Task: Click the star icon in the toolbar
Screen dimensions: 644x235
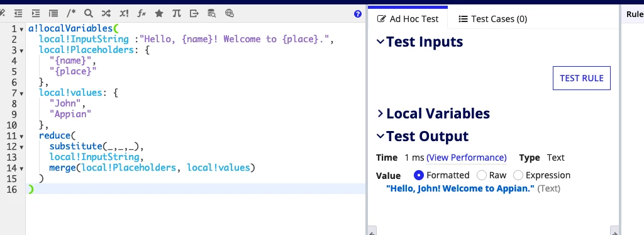Action: click(x=159, y=14)
